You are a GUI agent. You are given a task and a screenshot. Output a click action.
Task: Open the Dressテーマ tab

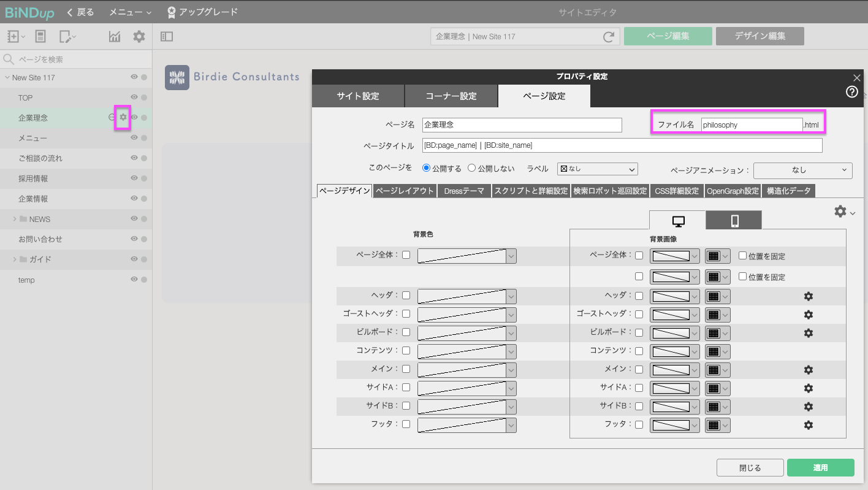[x=464, y=191]
